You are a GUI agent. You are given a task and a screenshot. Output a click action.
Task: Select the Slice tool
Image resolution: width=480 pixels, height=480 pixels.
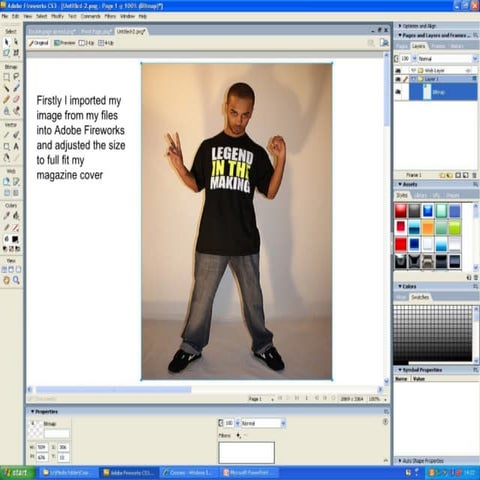click(x=16, y=182)
